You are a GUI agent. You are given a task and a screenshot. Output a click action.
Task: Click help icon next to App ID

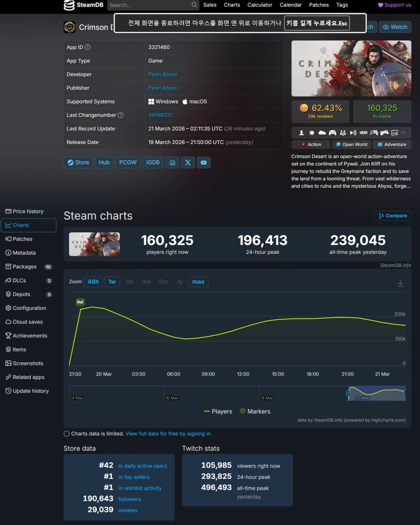tap(87, 47)
